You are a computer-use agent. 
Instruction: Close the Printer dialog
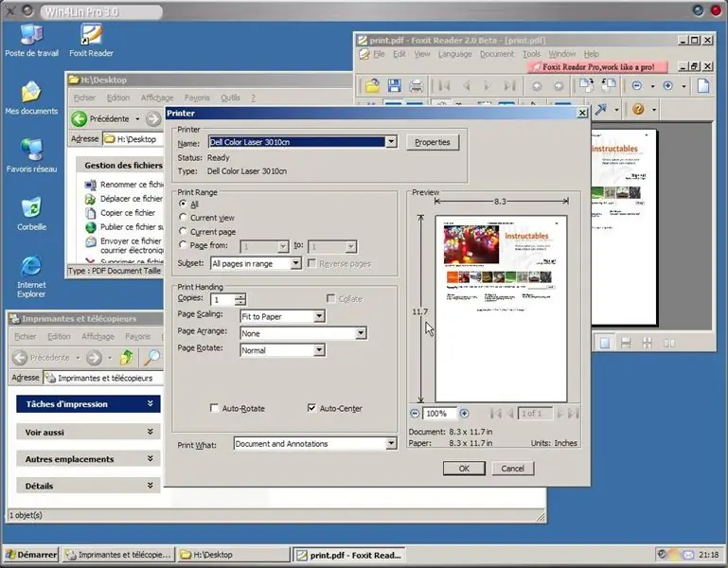click(582, 113)
